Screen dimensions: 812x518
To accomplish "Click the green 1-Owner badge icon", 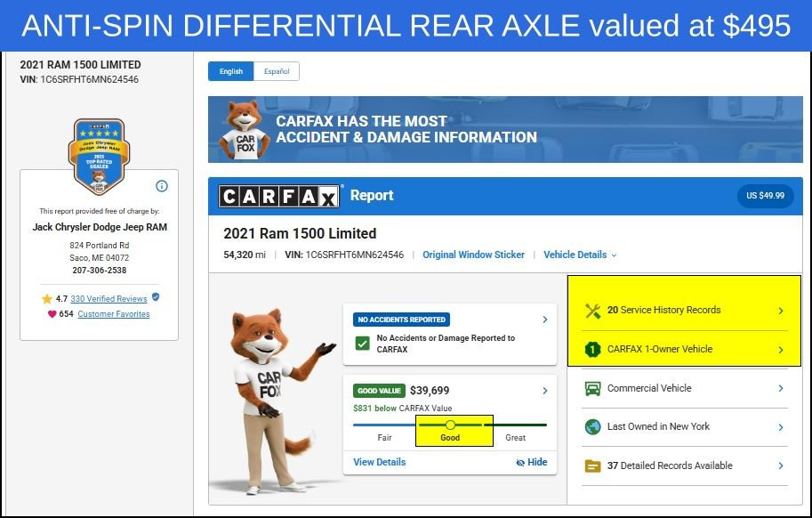I will coord(592,349).
